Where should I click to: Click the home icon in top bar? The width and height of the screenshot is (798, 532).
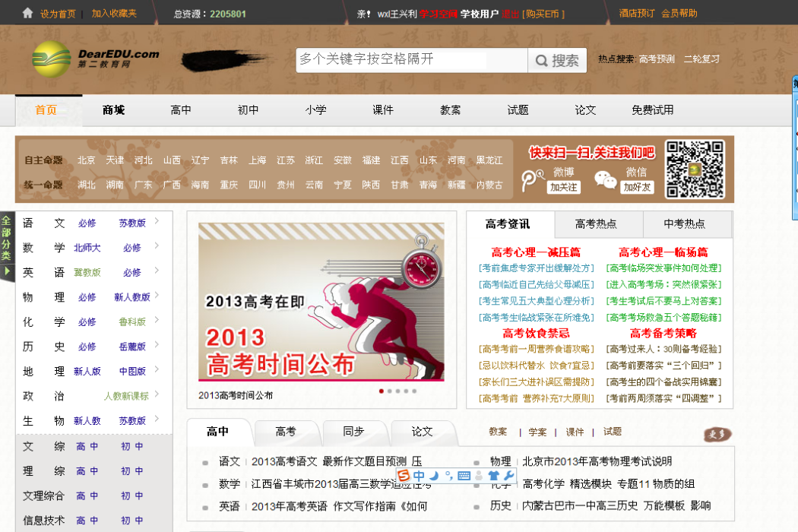coord(28,13)
